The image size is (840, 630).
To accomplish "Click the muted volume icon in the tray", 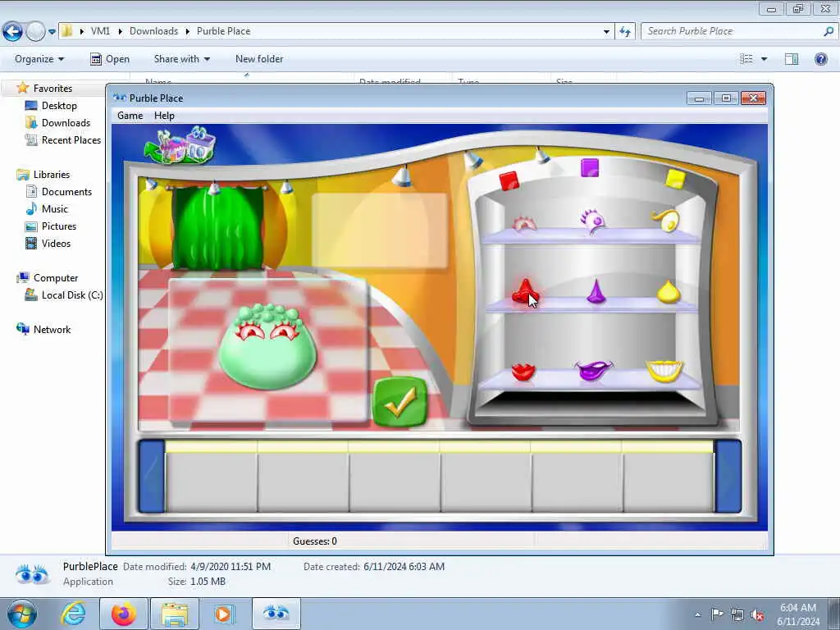I will [x=757, y=614].
